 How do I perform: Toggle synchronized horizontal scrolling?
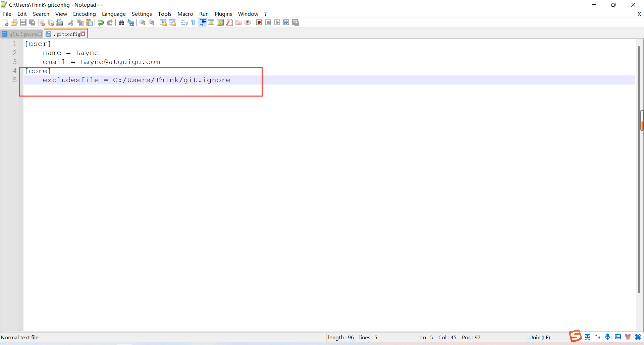[x=172, y=22]
